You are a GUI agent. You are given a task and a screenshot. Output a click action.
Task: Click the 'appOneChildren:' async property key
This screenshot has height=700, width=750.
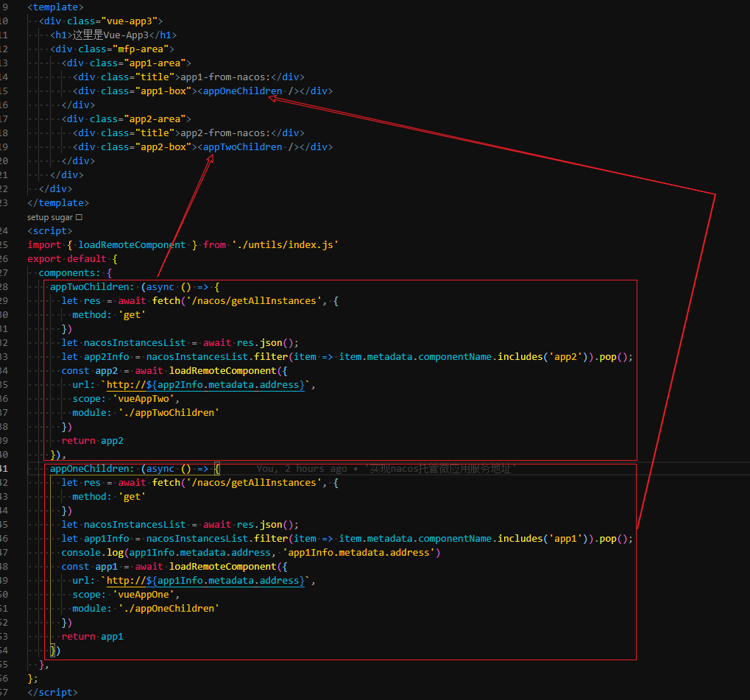pyautogui.click(x=92, y=469)
